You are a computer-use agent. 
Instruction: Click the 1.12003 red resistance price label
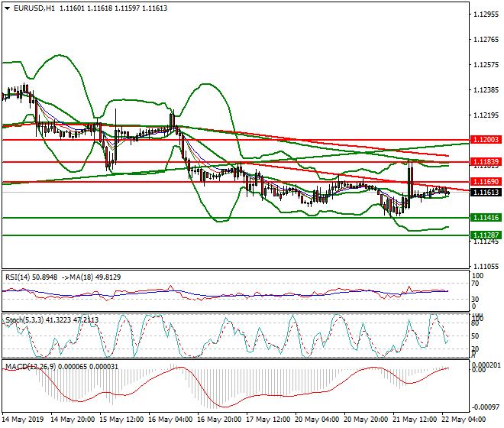tap(486, 140)
